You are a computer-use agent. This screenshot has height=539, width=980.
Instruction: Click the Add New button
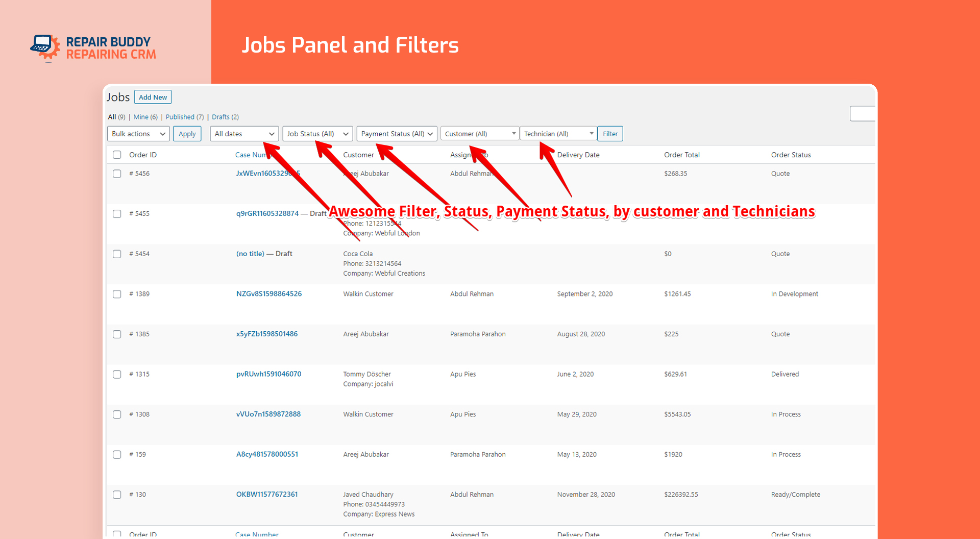coord(153,97)
